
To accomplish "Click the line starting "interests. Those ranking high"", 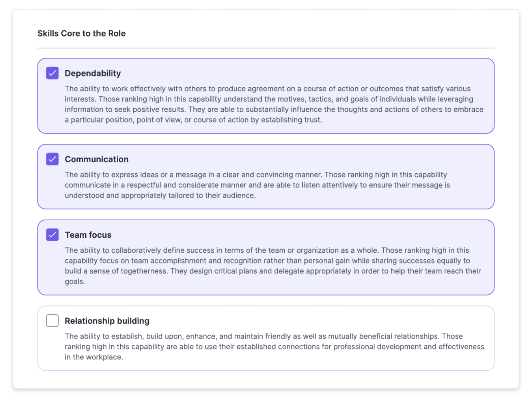I will [x=269, y=99].
